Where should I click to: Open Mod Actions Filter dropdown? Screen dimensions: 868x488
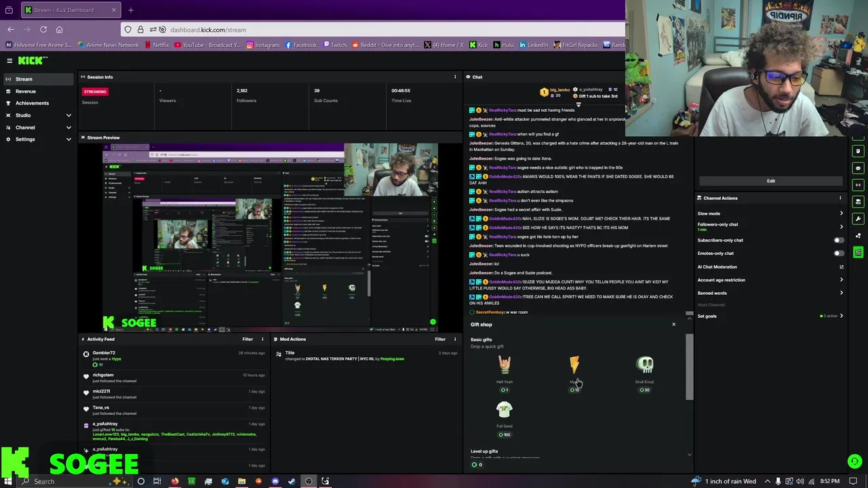pyautogui.click(x=440, y=339)
